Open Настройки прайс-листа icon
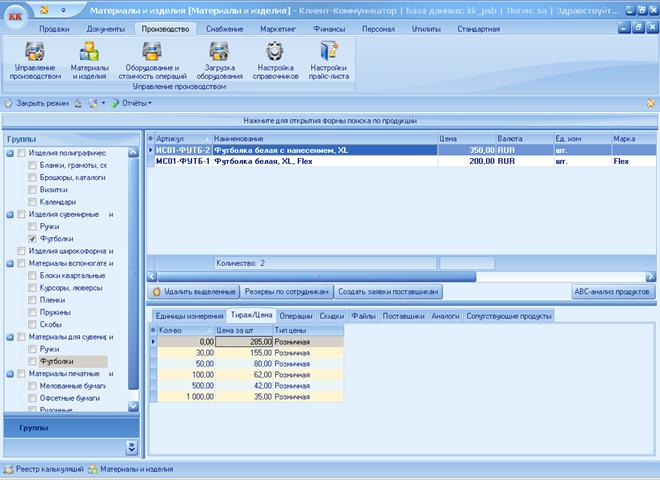 click(329, 52)
